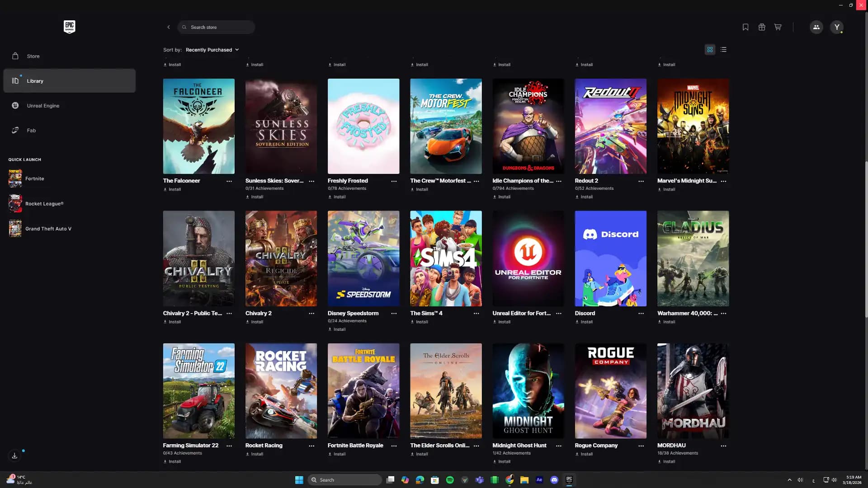Viewport: 868px width, 488px height.
Task: Open After Effects from the taskbar
Action: [x=539, y=480]
